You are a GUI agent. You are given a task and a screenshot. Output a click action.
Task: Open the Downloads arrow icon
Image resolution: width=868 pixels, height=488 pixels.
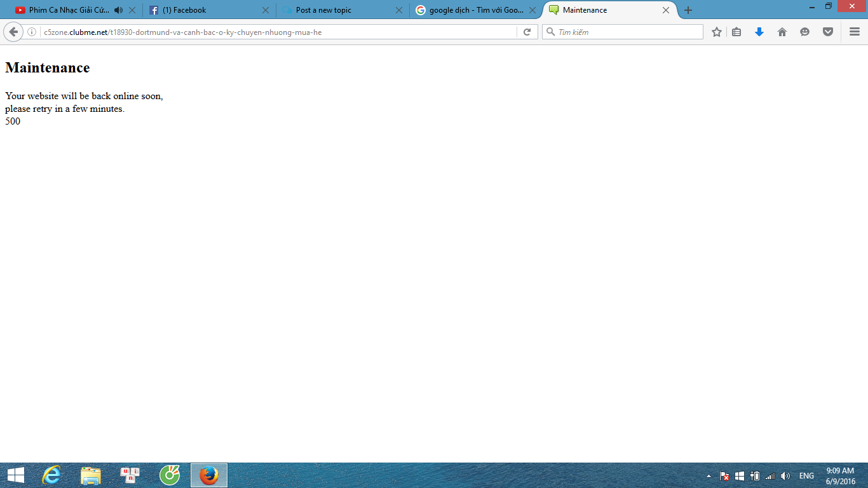point(759,32)
